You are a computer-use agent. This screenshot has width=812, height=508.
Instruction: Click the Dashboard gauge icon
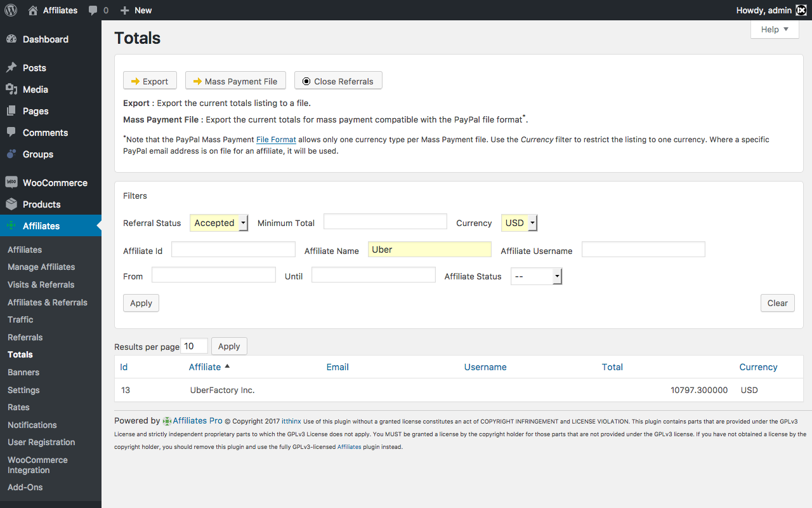coord(11,39)
